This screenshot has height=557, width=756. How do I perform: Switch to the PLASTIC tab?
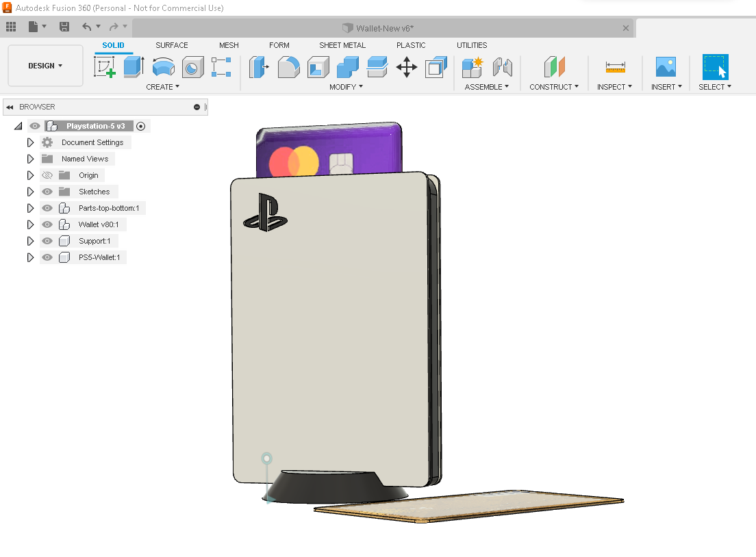coord(411,45)
